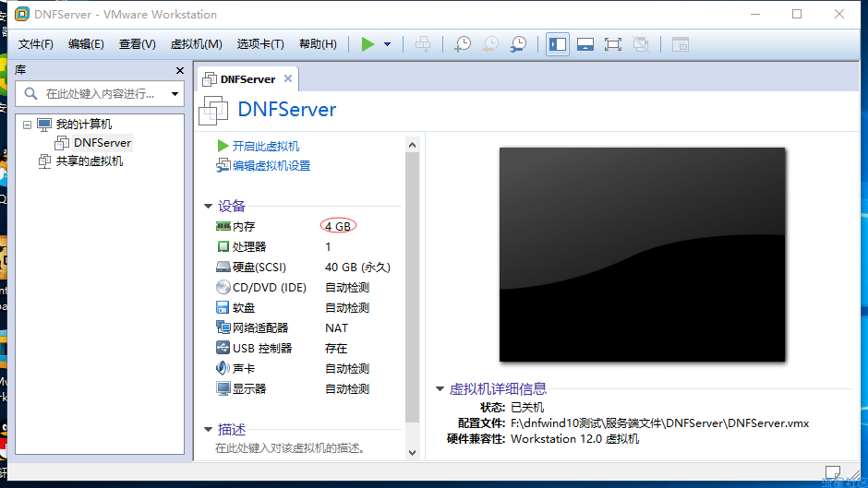Screen dimensions: 868x488
Task: Open the 查看(V) menu
Action: pos(138,44)
